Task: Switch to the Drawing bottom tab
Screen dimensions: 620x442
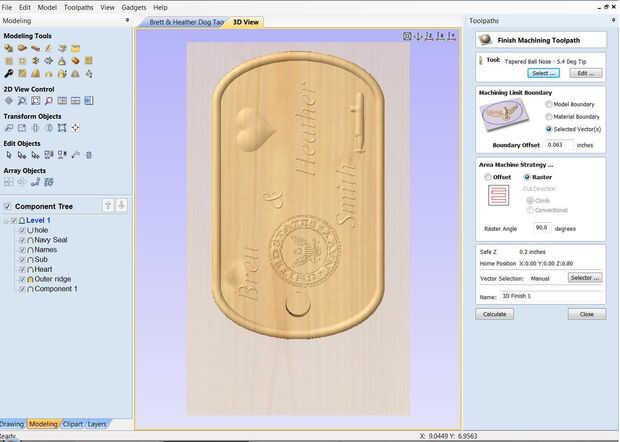Action: (x=12, y=424)
